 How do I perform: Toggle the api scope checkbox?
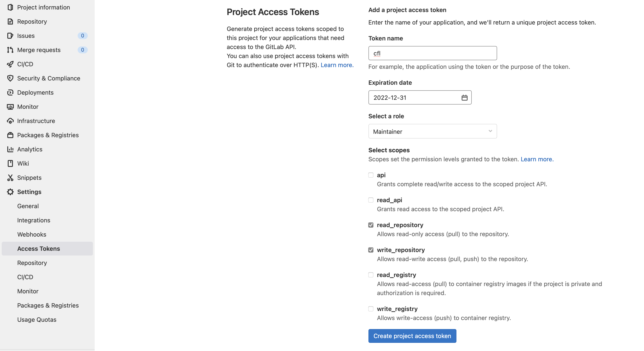click(371, 175)
